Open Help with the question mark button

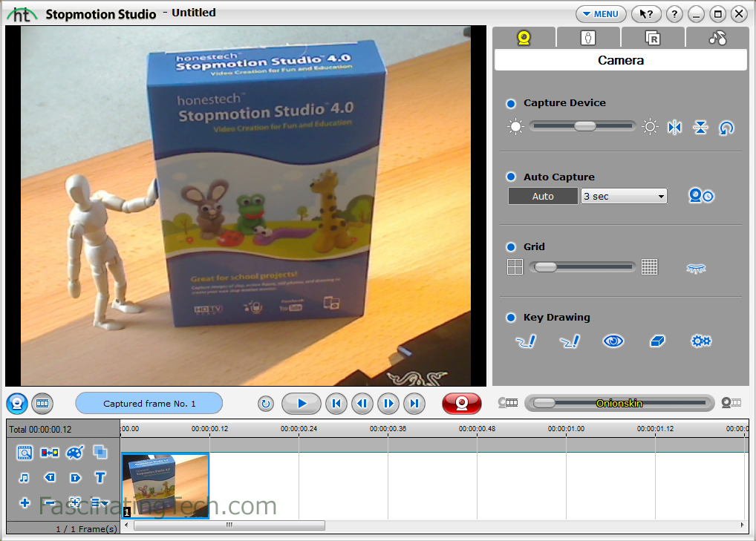pyautogui.click(x=674, y=14)
